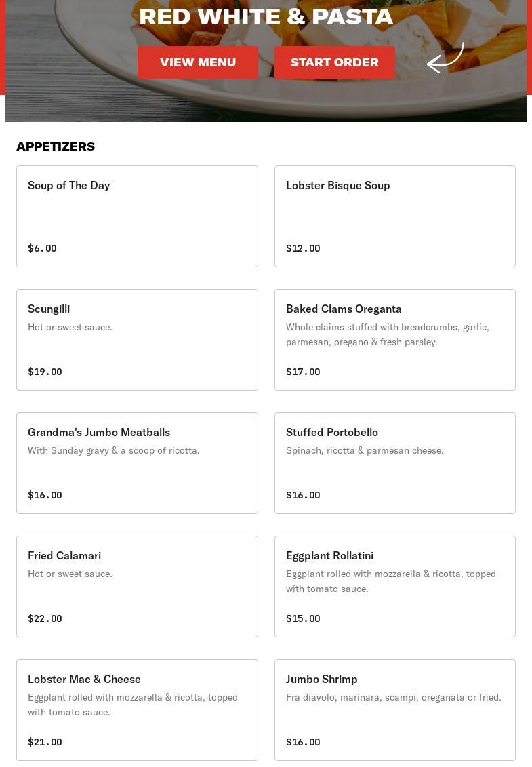This screenshot has height=767, width=532.
Task: Choose Lobster Mac & Cheese
Action: [137, 709]
